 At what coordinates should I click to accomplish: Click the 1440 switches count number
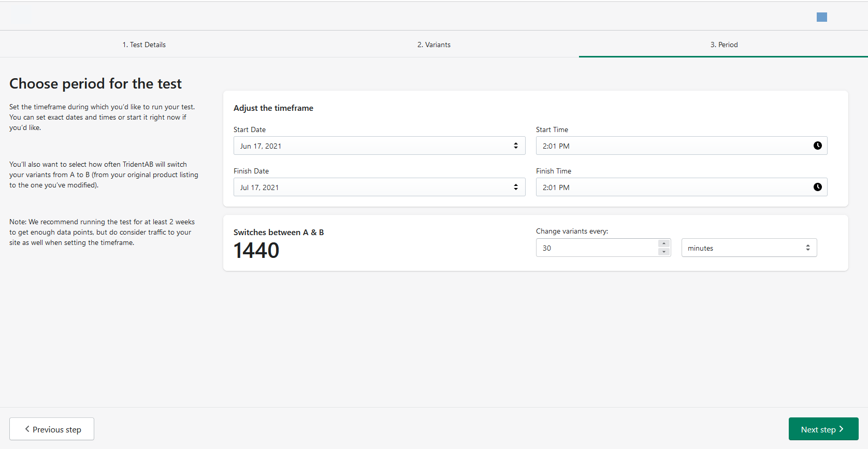pos(256,251)
